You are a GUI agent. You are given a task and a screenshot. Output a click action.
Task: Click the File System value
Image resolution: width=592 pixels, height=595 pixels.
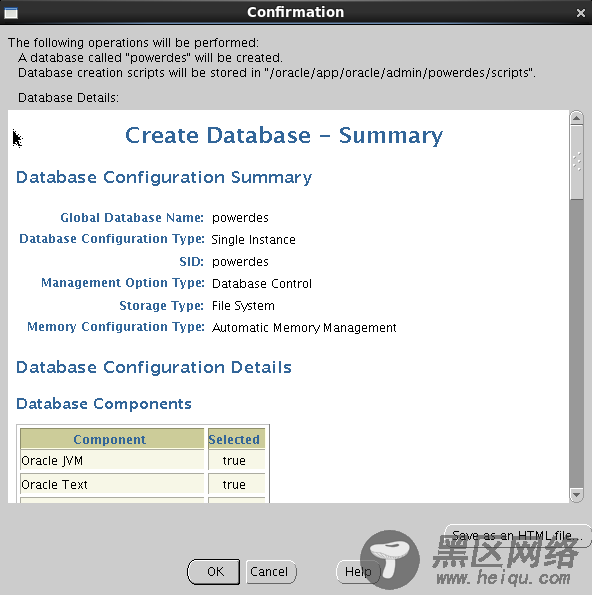coord(243,305)
